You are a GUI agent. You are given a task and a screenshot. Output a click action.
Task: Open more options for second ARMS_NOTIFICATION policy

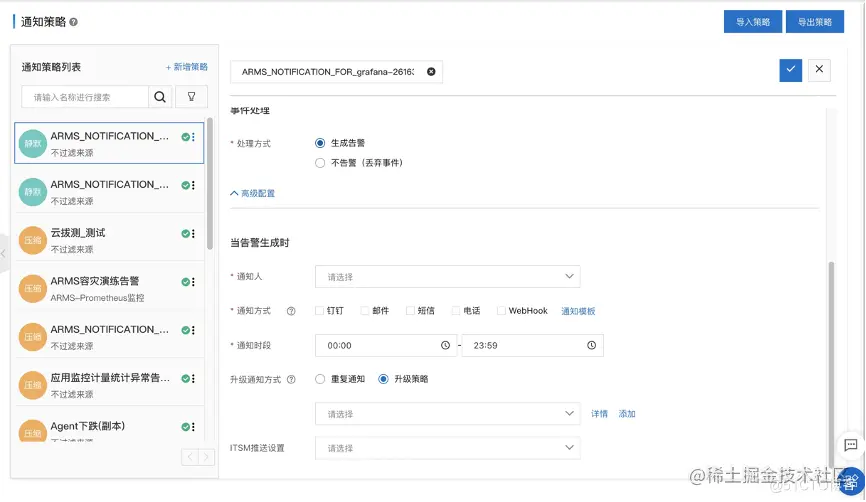coord(193,186)
